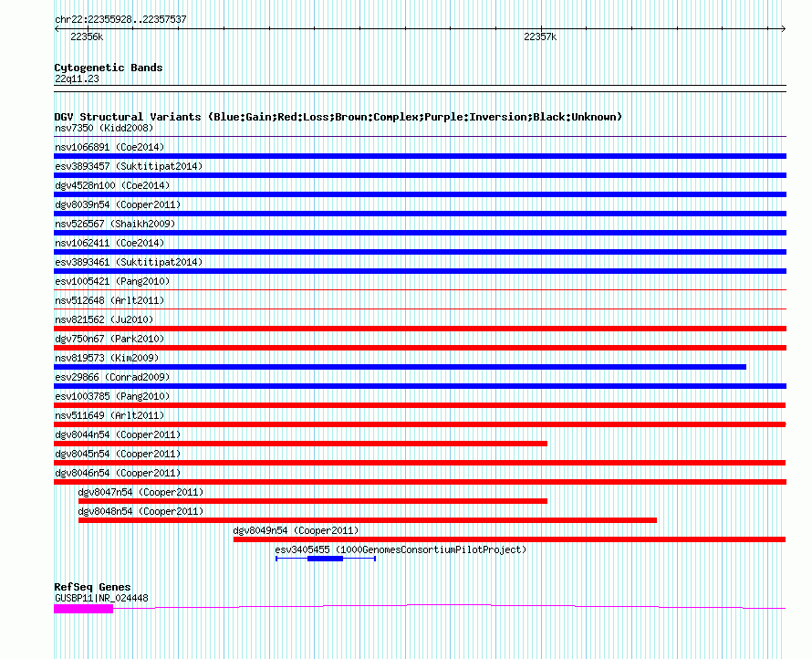Screen dimensions: 812x659
Task: Click the esv3405455 thick blue block glyph
Action: coord(325,559)
